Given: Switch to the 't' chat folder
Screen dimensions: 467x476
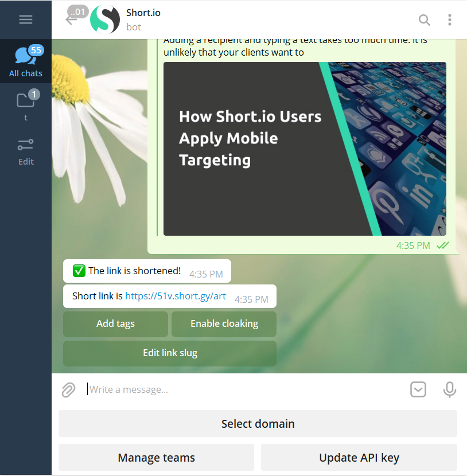Looking at the screenshot, I should (26, 106).
